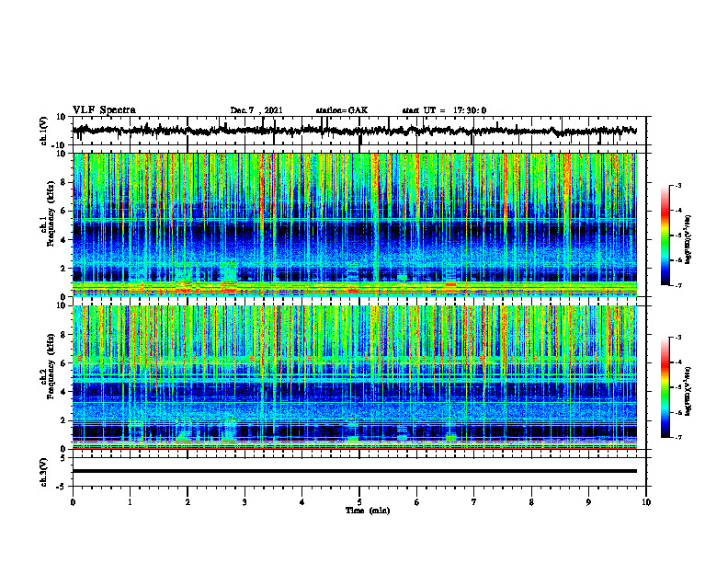This screenshot has height=563, width=728.
Task: Click the ch.2 color scale 'log(PSD)' label
Action: coord(688,391)
